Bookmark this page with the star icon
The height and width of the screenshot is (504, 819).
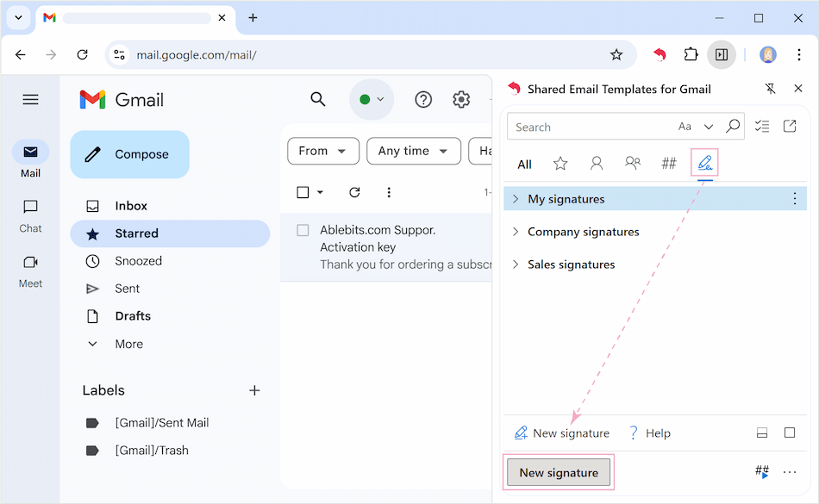(616, 54)
